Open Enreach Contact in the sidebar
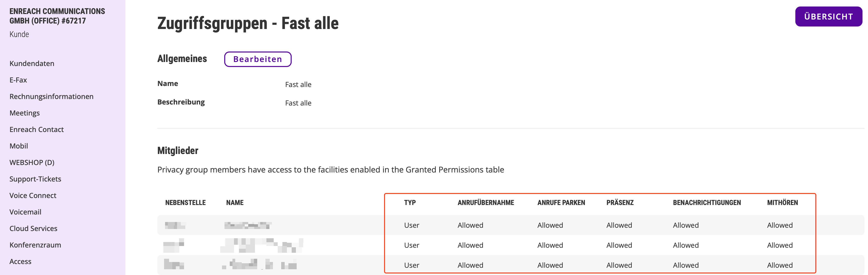 pyautogui.click(x=36, y=129)
